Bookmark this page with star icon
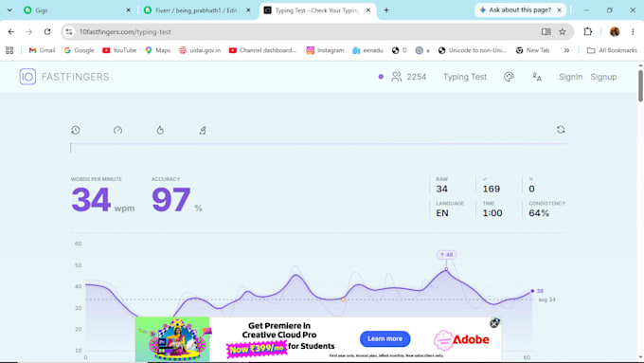The image size is (644, 363). click(563, 31)
